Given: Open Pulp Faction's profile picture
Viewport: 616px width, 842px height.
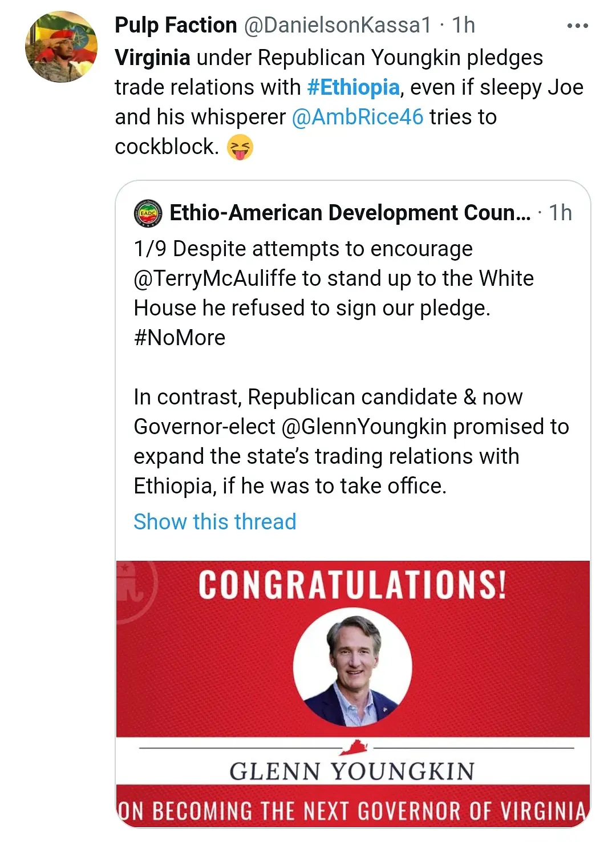Looking at the screenshot, I should click(61, 47).
